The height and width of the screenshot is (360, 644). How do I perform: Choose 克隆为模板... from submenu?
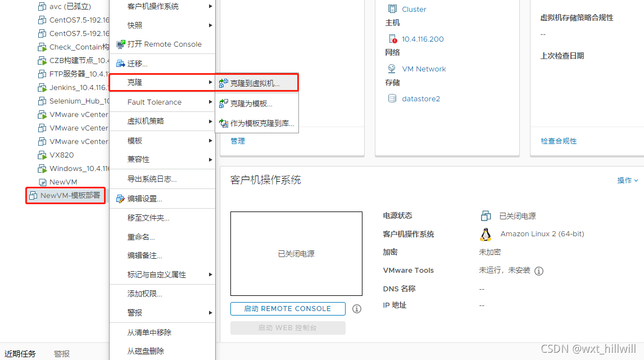coord(257,103)
